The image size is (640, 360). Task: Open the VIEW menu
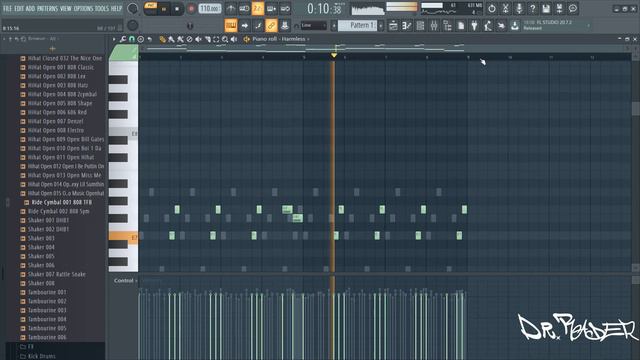[66, 8]
